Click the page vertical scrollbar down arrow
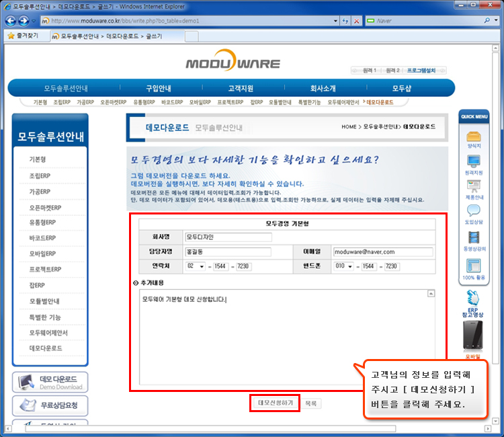Image resolution: width=504 pixels, height=437 pixels. click(495, 421)
